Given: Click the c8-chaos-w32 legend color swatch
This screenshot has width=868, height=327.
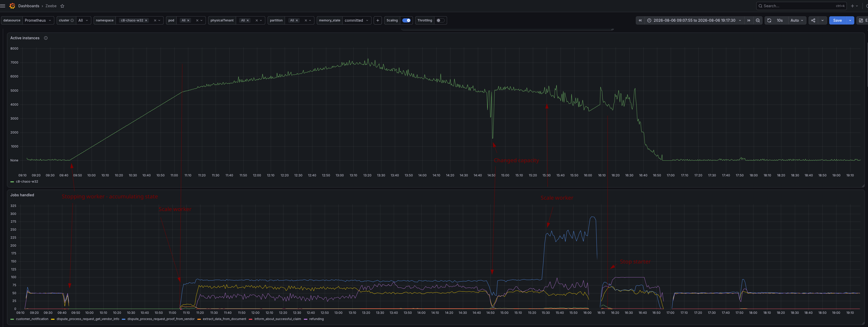Looking at the screenshot, I should click(12, 182).
